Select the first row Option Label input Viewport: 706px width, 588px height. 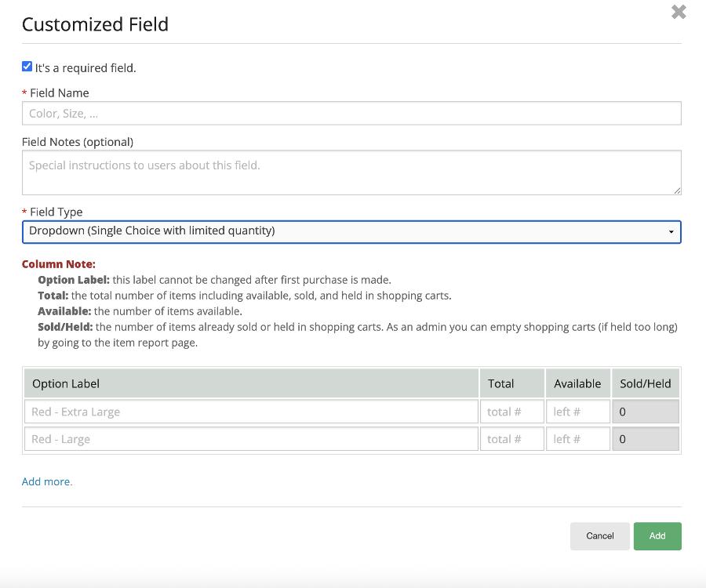click(251, 412)
